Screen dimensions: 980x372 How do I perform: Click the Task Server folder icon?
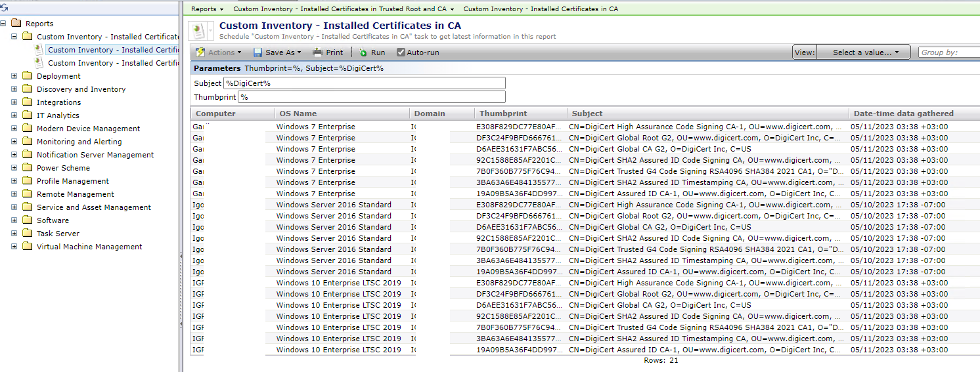(x=27, y=234)
